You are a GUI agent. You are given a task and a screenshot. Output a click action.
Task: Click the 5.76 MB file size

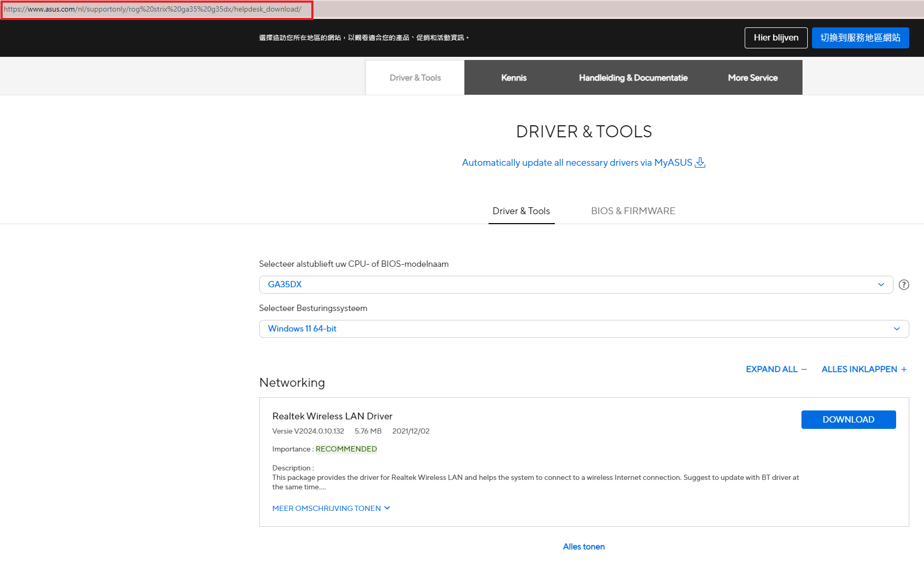(x=368, y=431)
